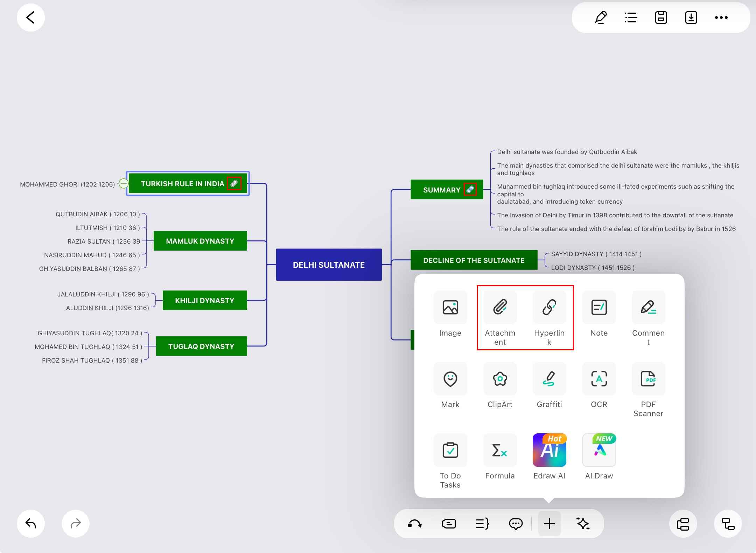
Task: Click the back arrow button
Action: 31,17
